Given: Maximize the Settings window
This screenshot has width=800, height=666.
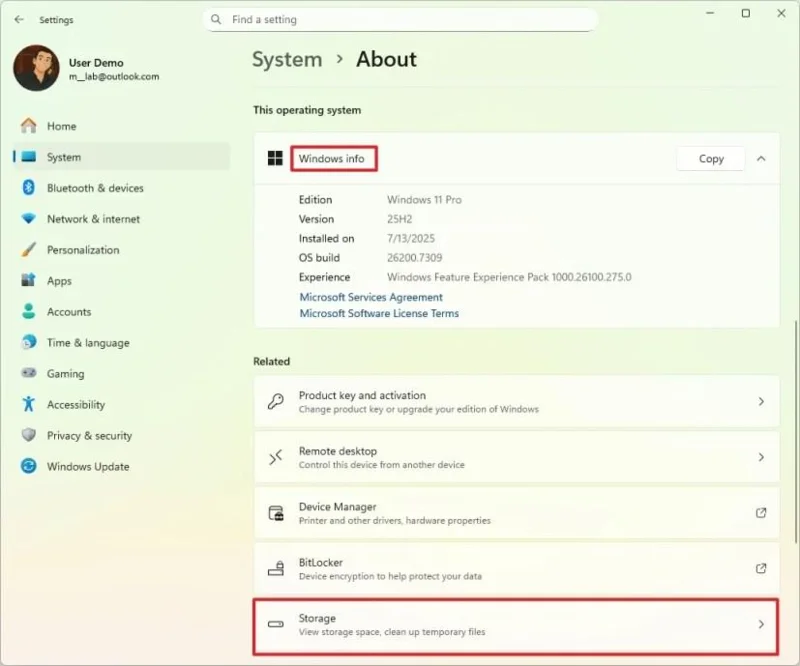Looking at the screenshot, I should tap(745, 13).
